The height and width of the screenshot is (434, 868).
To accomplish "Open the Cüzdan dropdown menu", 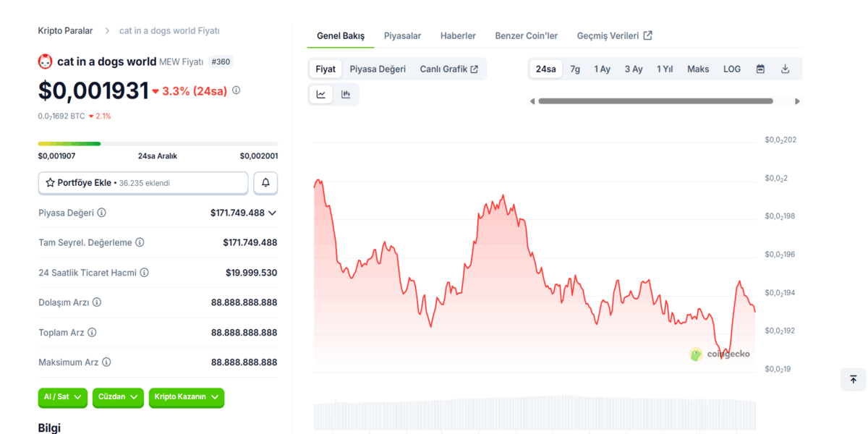I will [118, 397].
